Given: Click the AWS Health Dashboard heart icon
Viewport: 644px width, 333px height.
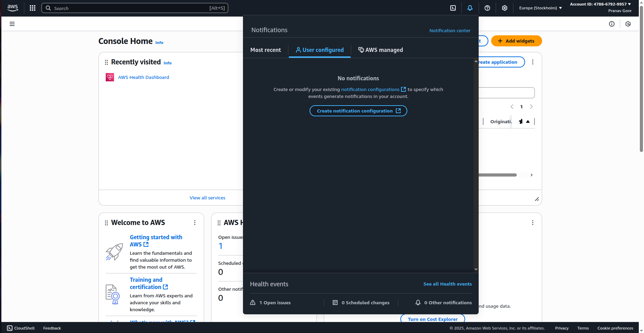Looking at the screenshot, I should pos(110,77).
